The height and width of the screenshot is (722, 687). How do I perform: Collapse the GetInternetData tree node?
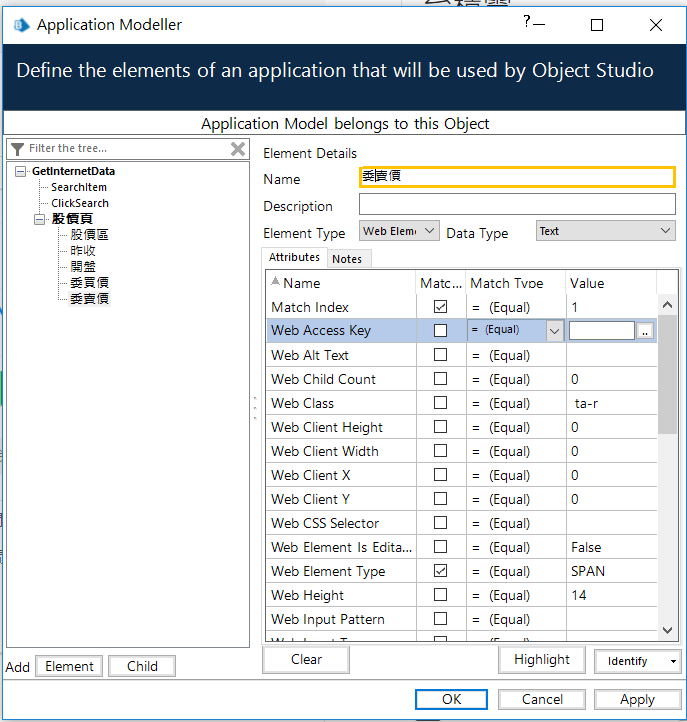coord(20,171)
